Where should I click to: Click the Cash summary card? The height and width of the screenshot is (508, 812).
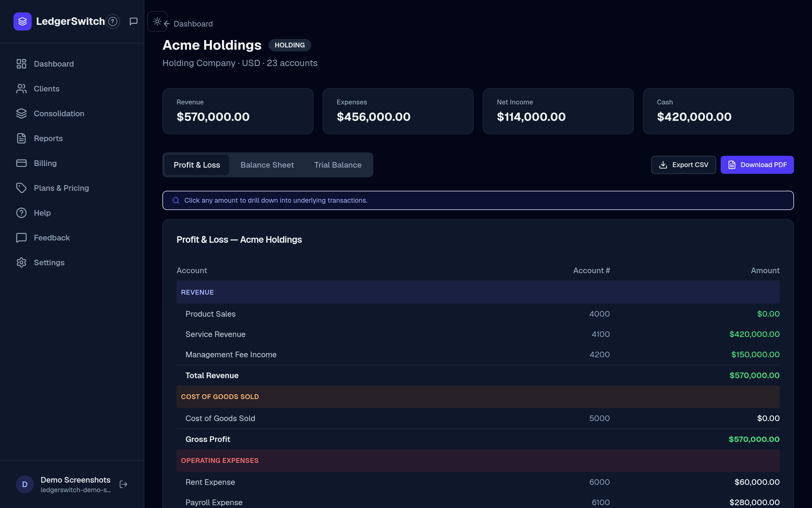pos(718,111)
